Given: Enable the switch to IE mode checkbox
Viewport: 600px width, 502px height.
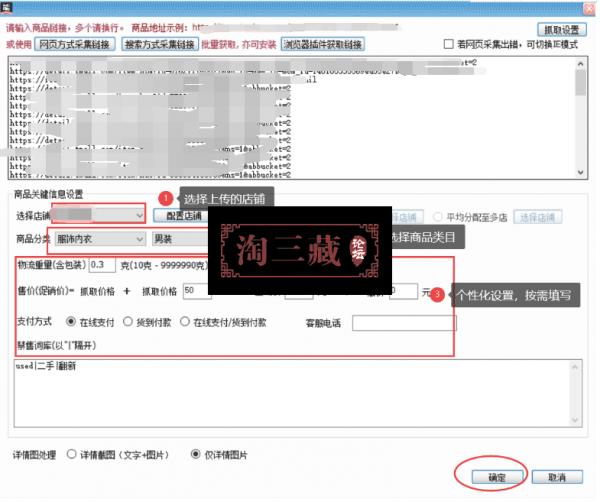Looking at the screenshot, I should tap(449, 45).
